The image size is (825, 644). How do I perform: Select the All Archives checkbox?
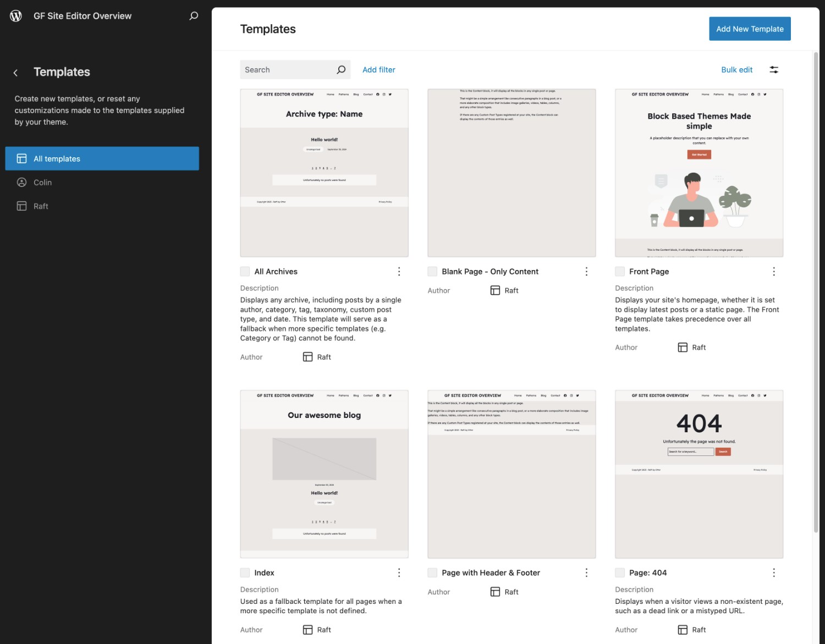245,272
